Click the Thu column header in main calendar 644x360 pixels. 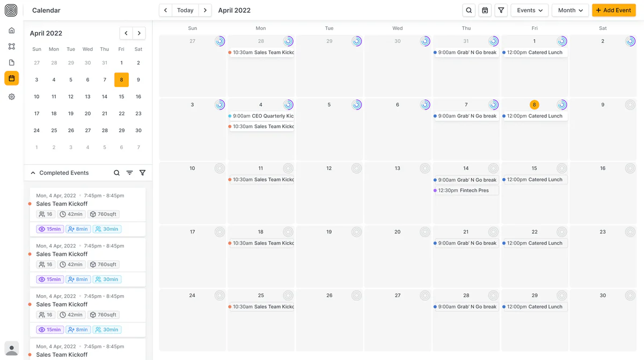tap(466, 28)
